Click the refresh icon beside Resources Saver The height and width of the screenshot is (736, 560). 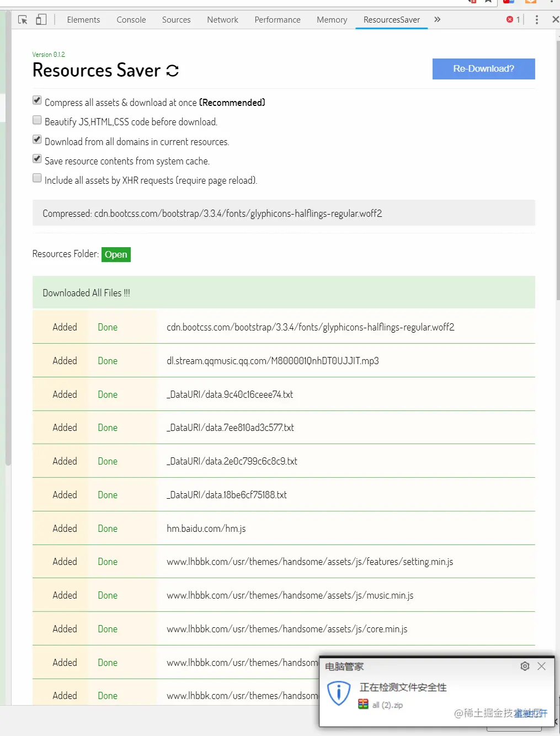pyautogui.click(x=173, y=71)
